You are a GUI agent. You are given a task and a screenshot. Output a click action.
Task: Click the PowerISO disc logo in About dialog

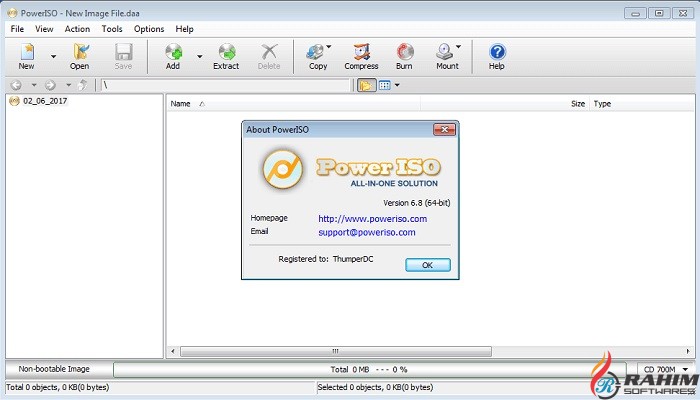click(283, 169)
